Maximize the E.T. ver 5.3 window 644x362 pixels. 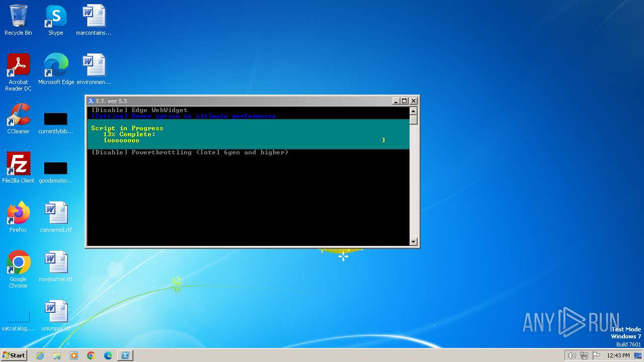(404, 101)
